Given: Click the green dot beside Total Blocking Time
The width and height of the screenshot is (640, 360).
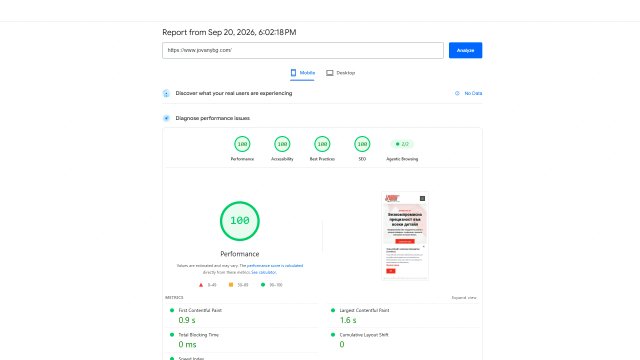Looking at the screenshot, I should [x=172, y=335].
